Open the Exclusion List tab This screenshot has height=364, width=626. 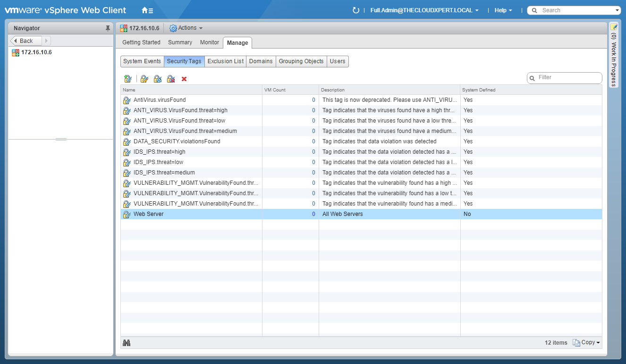(x=225, y=61)
